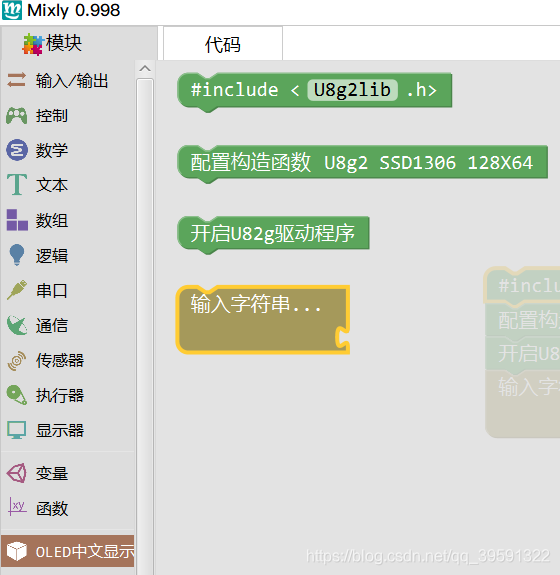Edit the U8g2lib field in include block

click(352, 90)
